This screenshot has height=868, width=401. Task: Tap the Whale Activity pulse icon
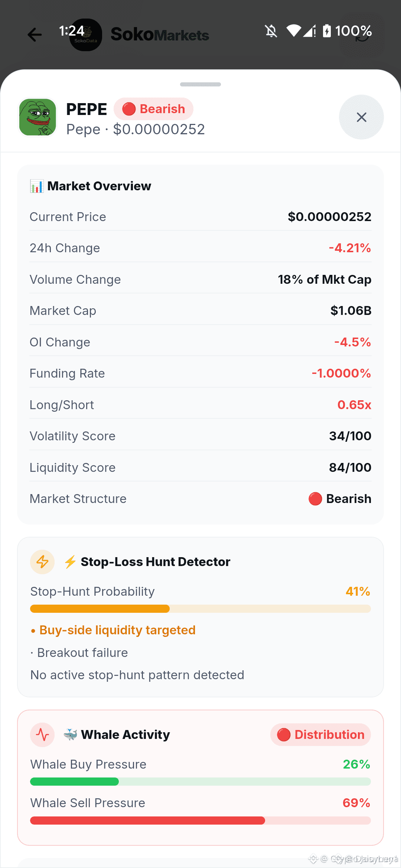coord(42,735)
